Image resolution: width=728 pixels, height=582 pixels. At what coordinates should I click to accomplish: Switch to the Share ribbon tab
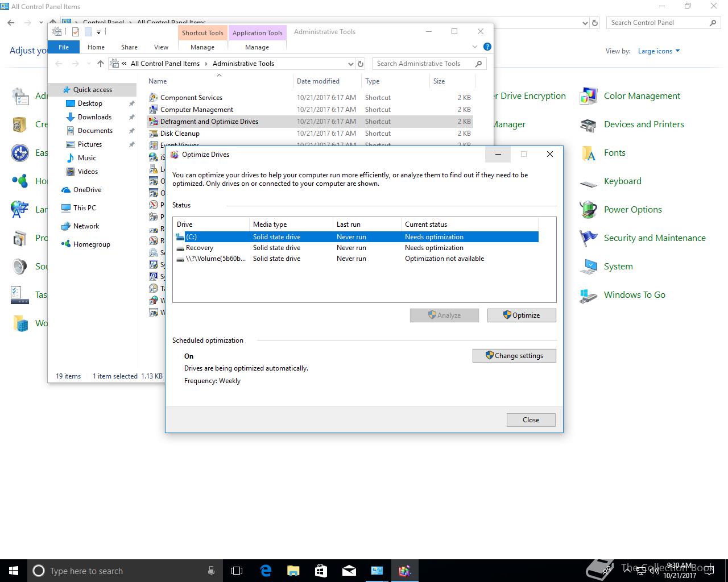[x=129, y=47]
